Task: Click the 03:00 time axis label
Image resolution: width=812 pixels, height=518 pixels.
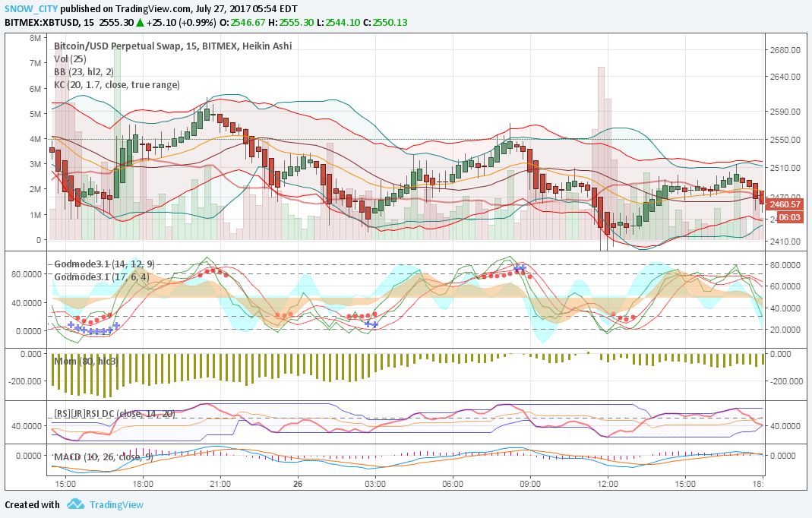Action: [x=375, y=484]
